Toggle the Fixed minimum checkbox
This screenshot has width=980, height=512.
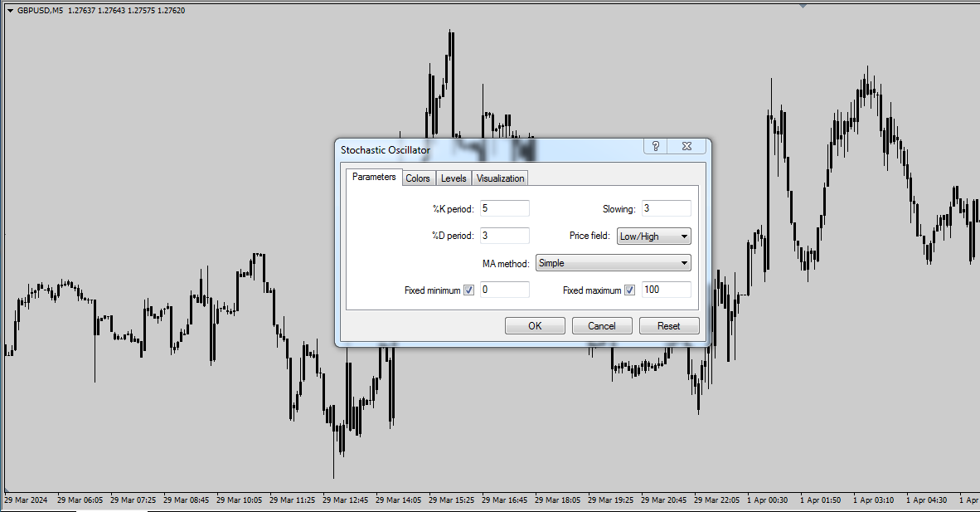click(468, 290)
